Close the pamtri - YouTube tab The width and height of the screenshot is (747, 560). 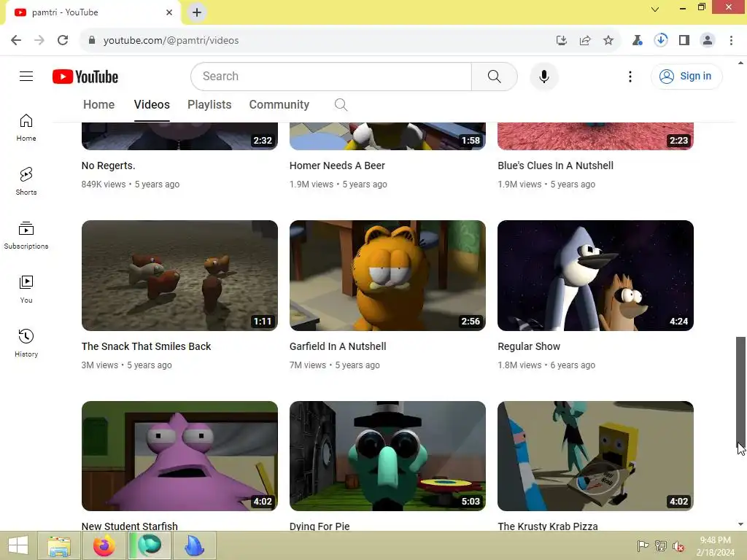pos(169,12)
